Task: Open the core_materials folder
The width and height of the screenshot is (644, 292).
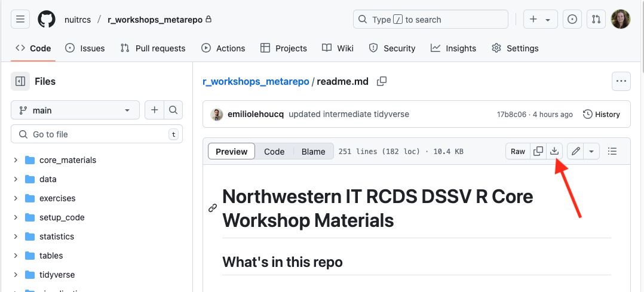Action: [68, 160]
